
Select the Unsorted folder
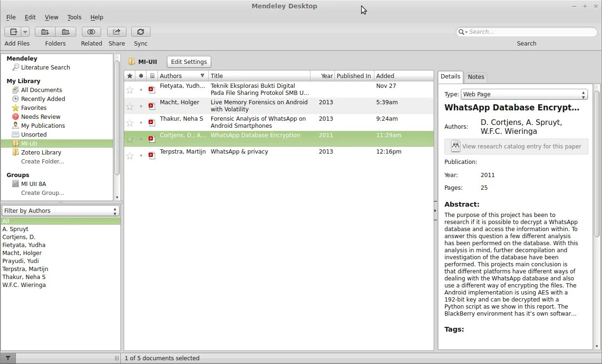33,134
